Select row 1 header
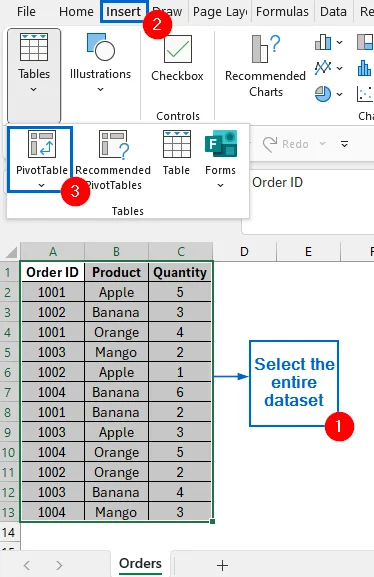Image resolution: width=374 pixels, height=577 pixels. pos(10,273)
